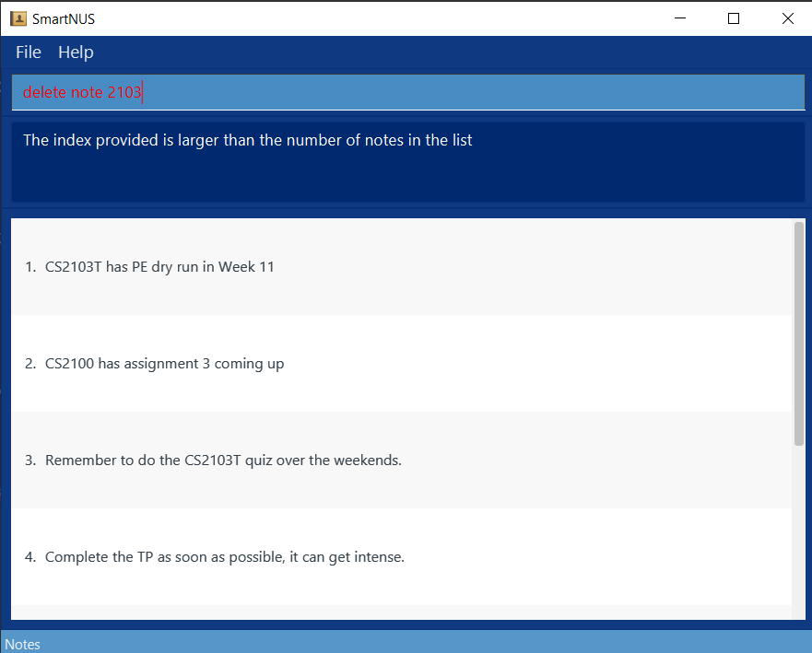Open the File menu
The image size is (812, 653).
[29, 52]
